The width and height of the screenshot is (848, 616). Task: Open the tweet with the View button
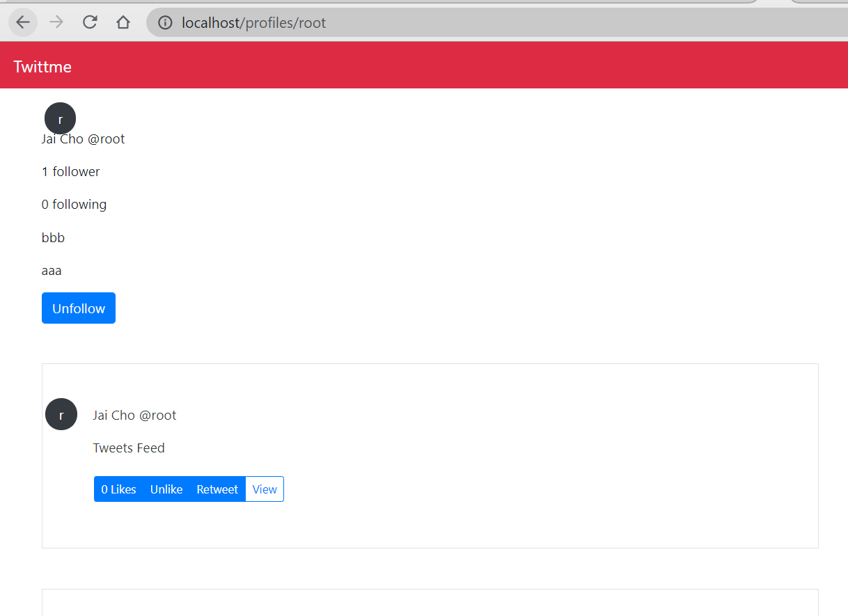tap(265, 489)
